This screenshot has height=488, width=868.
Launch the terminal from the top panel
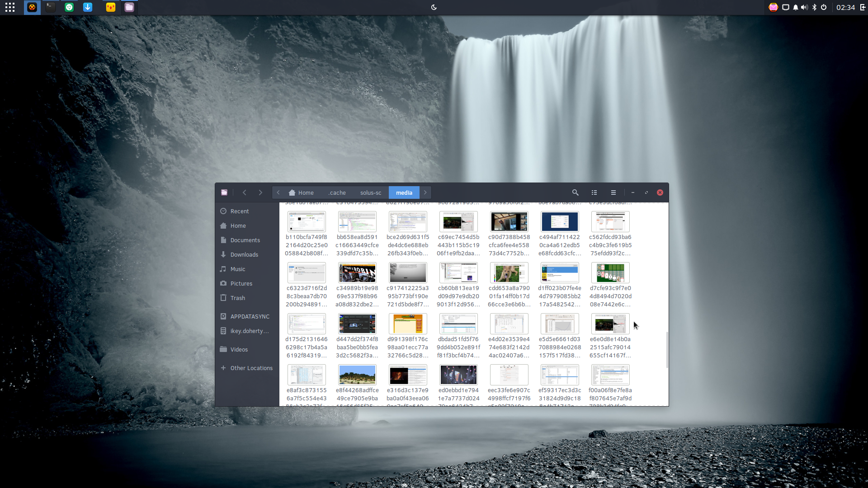pos(51,7)
